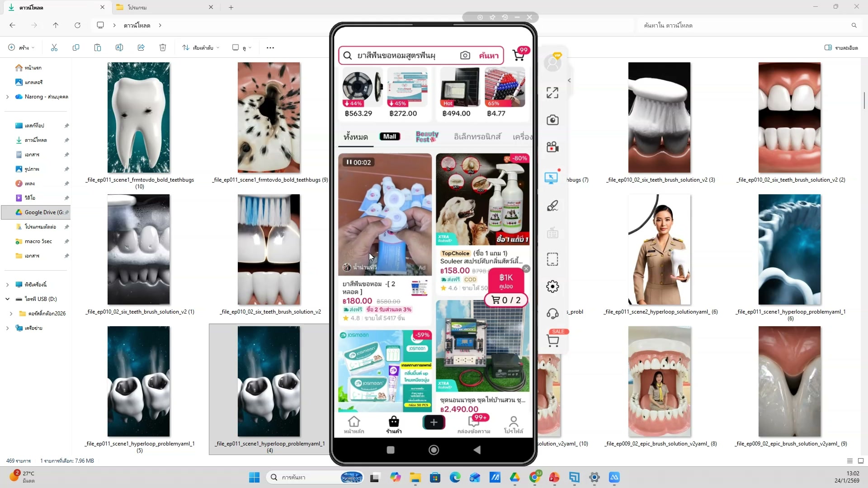Click the สร้าง (New) button in toolbar

point(21,47)
